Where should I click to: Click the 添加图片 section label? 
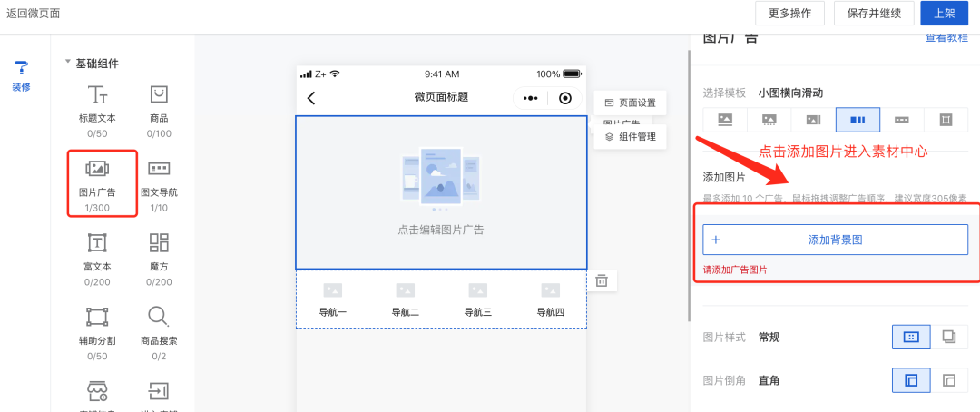(724, 177)
